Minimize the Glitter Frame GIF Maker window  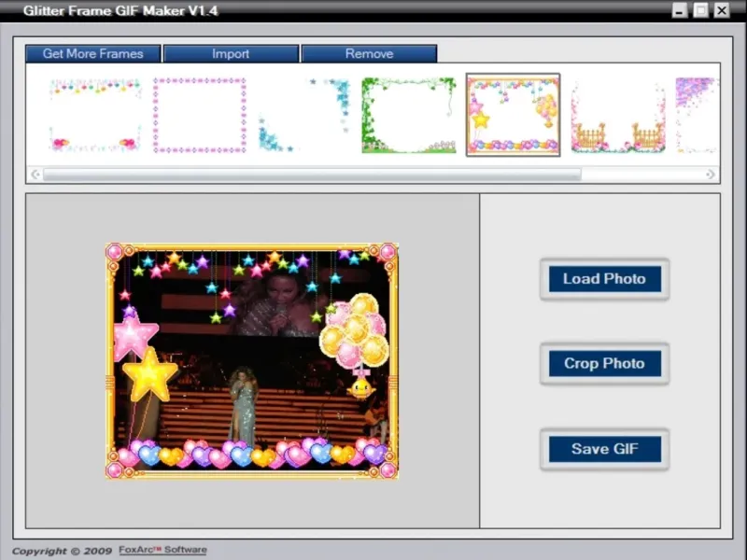680,10
